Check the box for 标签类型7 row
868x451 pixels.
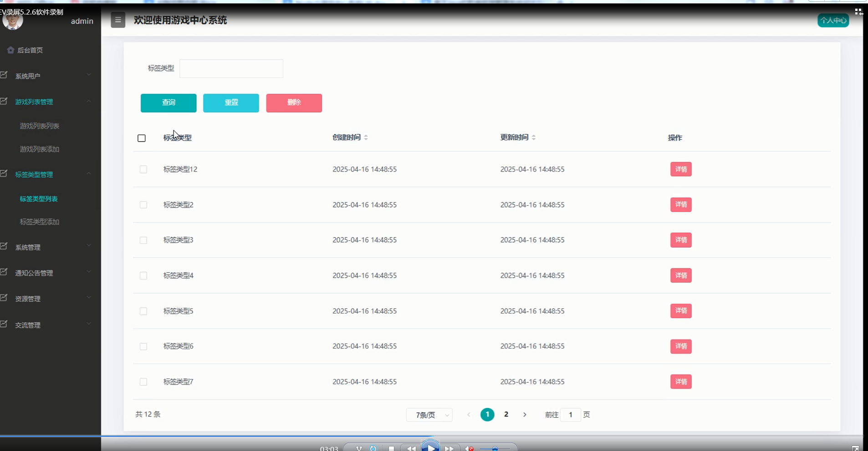tap(143, 382)
